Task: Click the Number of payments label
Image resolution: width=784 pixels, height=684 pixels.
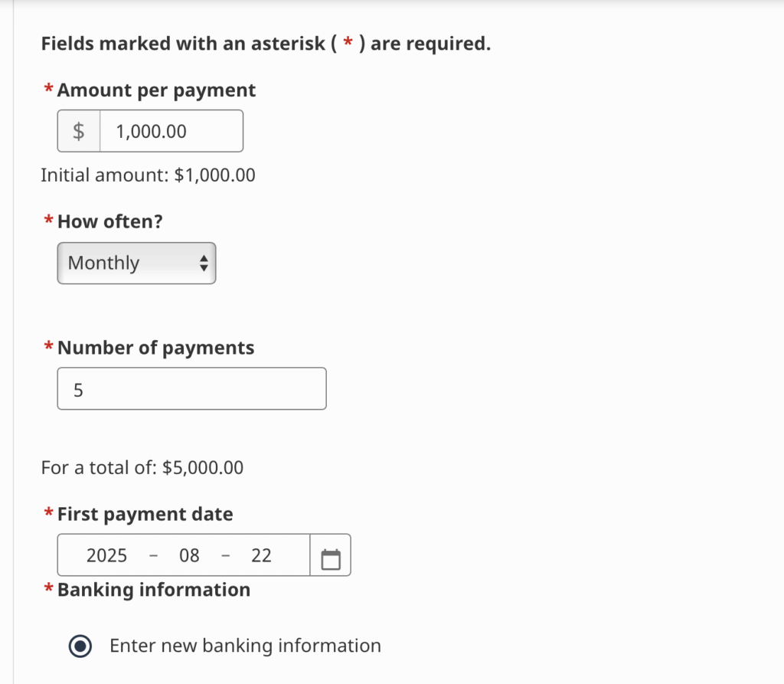Action: [155, 348]
